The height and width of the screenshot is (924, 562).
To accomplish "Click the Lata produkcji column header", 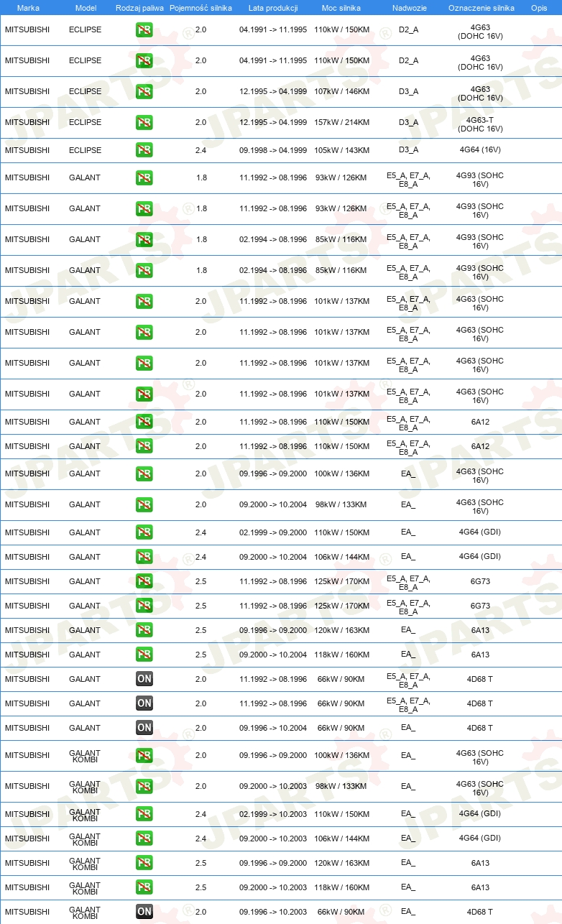I will [273, 8].
